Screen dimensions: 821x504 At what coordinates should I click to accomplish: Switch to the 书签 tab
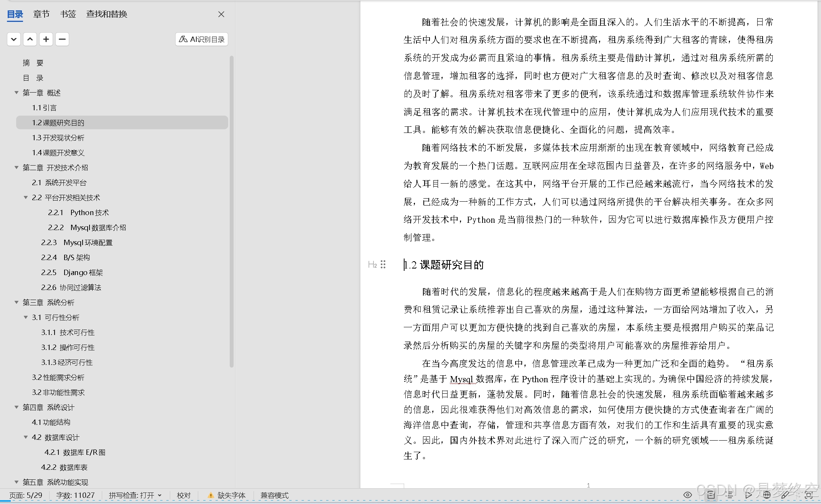click(x=68, y=14)
